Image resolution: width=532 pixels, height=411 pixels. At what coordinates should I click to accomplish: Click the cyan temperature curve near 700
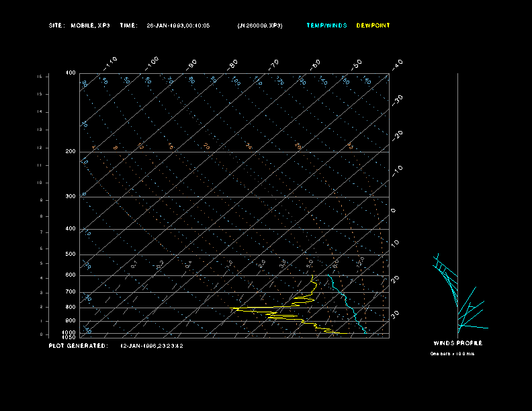[342, 293]
